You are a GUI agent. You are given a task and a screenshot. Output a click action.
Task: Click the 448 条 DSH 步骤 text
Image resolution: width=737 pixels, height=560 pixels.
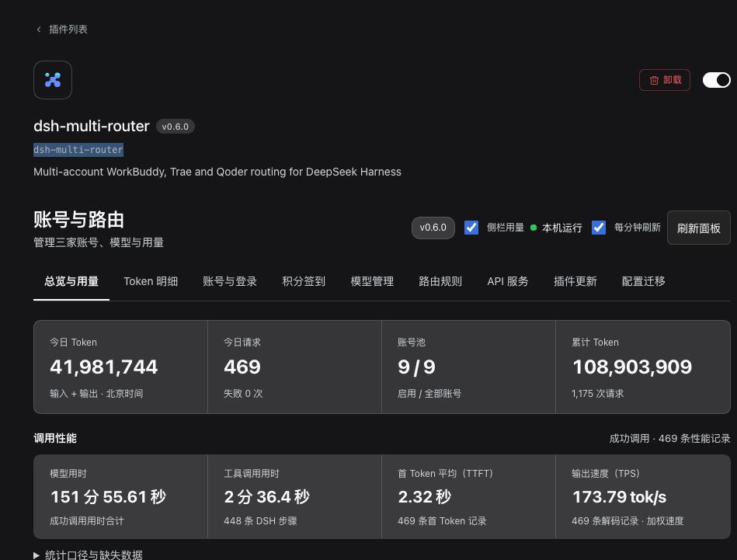click(260, 521)
